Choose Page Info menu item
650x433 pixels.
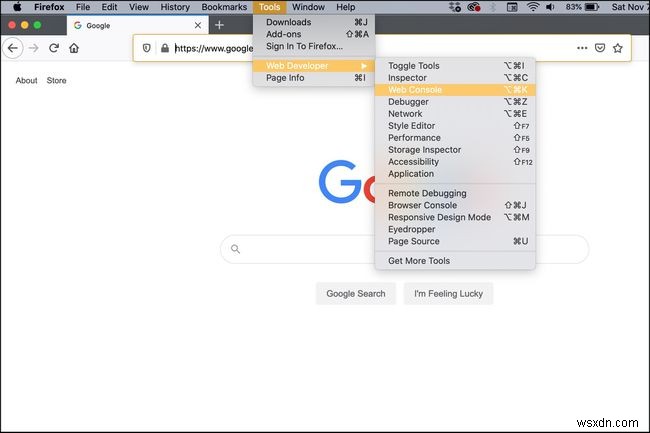[x=314, y=77]
